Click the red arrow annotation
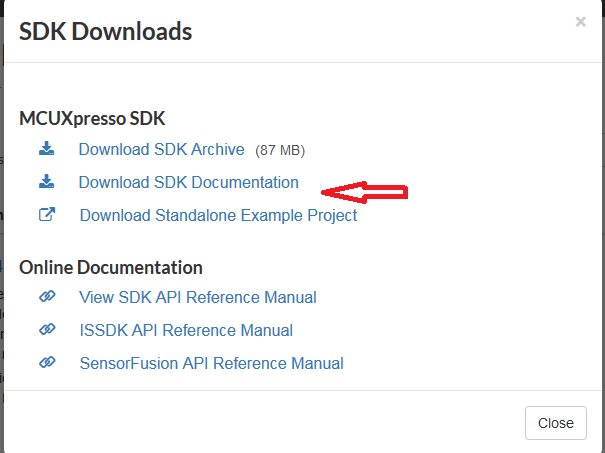This screenshot has height=453, width=605. (368, 190)
